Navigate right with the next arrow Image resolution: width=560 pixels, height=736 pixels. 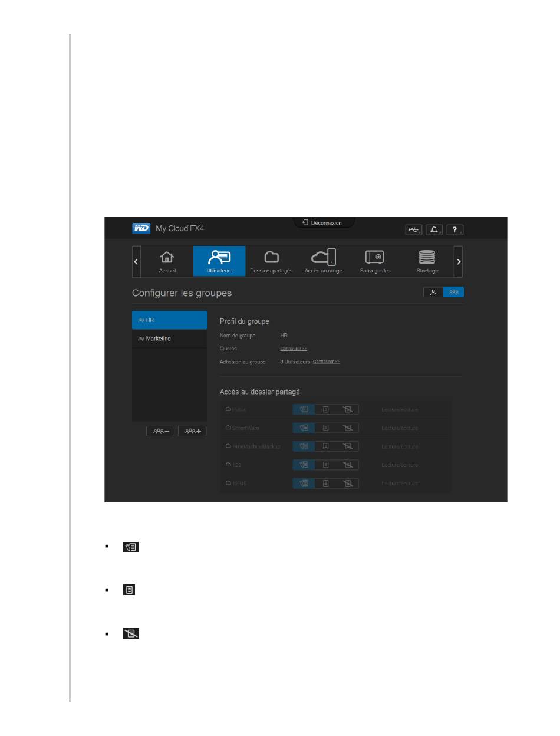coord(458,261)
